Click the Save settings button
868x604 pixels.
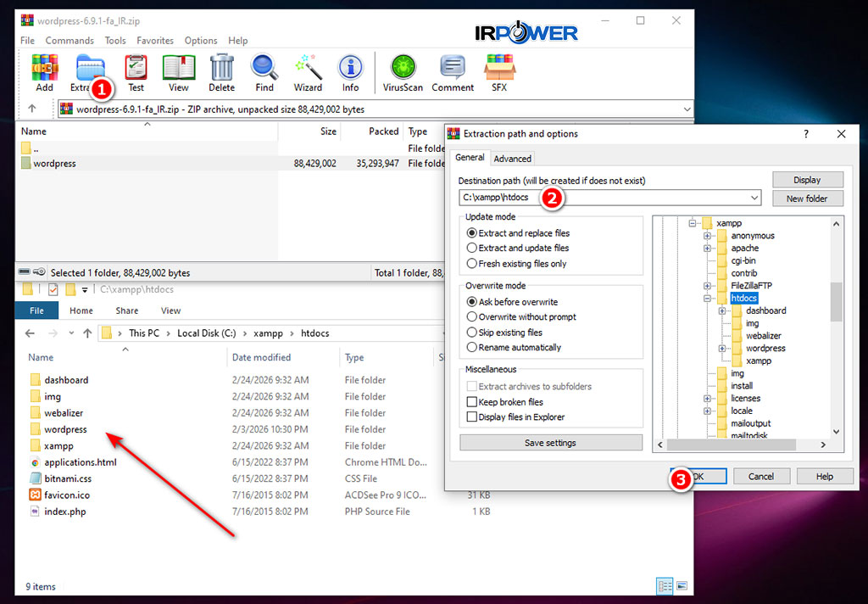550,443
